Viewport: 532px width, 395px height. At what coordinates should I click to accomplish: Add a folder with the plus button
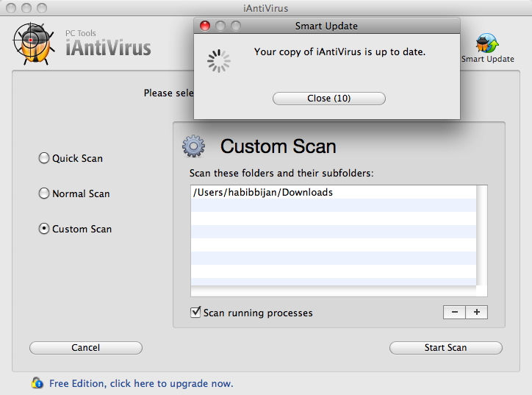477,312
